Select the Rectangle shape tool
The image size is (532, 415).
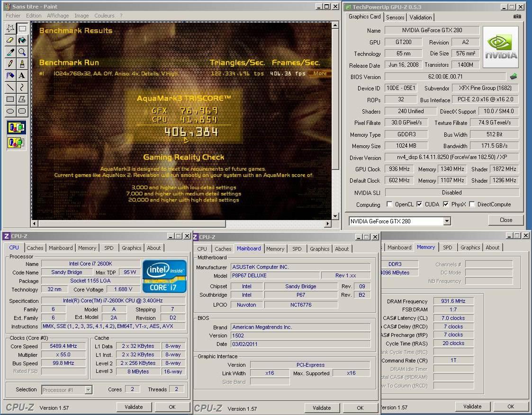(x=10, y=99)
